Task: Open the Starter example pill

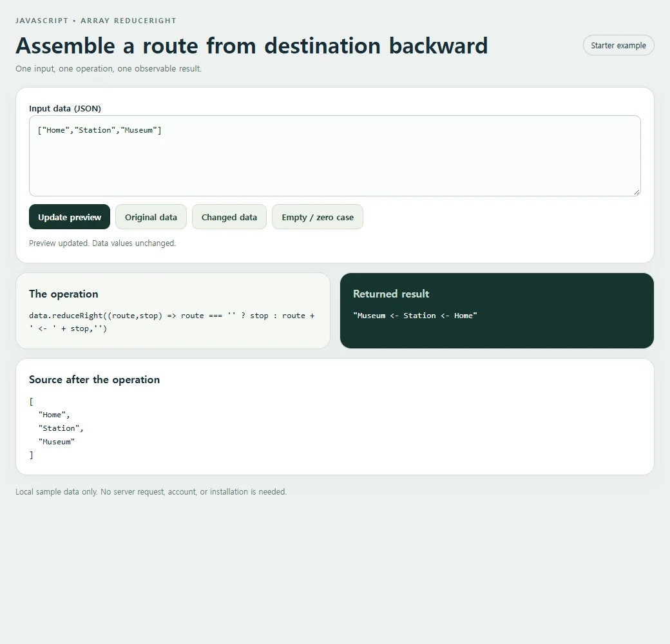Action: [618, 45]
